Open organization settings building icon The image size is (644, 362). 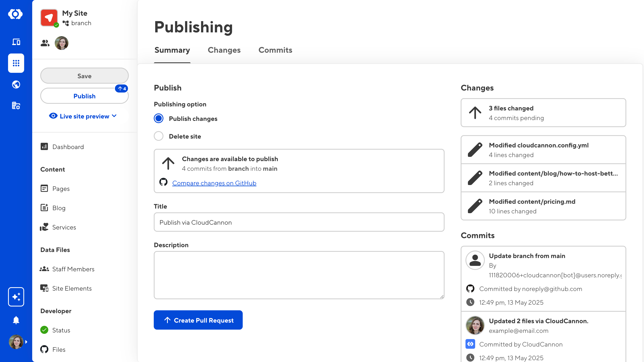[16, 105]
